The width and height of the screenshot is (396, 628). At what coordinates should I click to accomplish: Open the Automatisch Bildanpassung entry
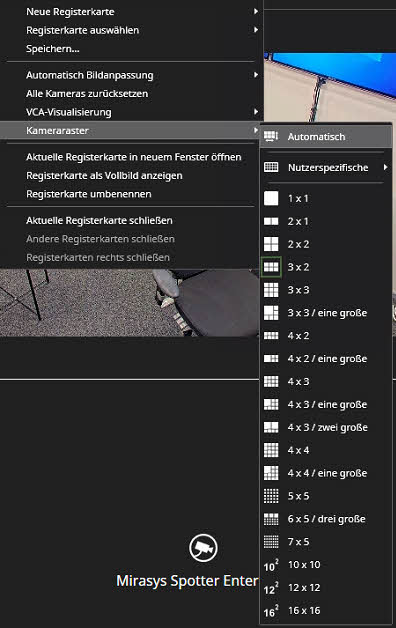(x=131, y=75)
